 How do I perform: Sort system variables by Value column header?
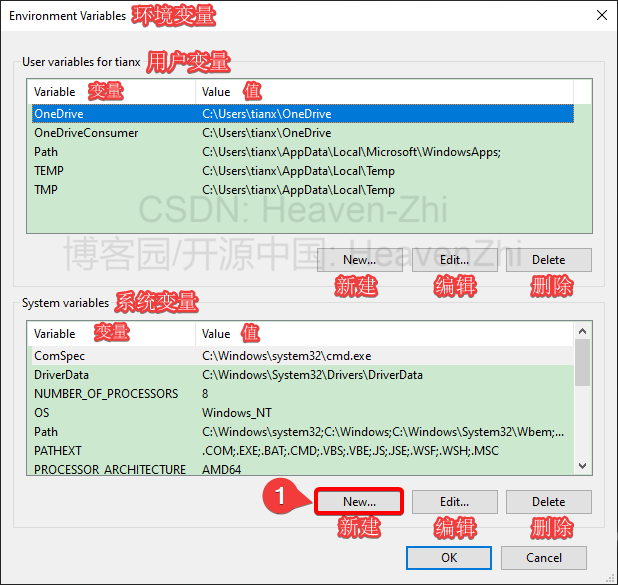[384, 334]
